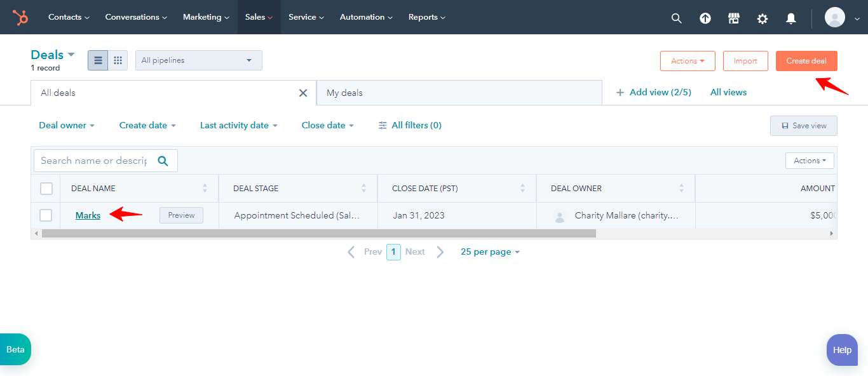Close the All deals view tab
The height and width of the screenshot is (376, 868).
pyautogui.click(x=303, y=93)
